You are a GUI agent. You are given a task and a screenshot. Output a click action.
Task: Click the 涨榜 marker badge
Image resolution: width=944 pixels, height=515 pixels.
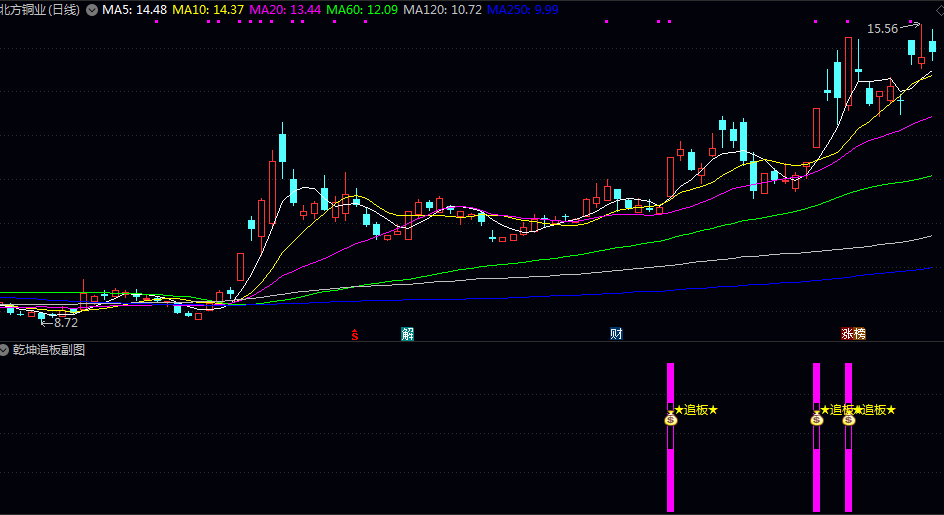click(x=853, y=334)
